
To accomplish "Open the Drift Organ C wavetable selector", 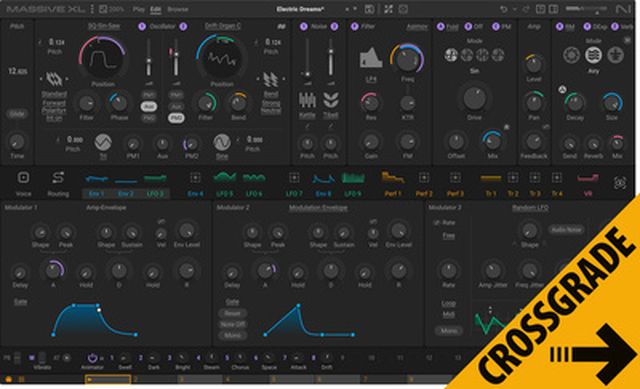I will pyautogui.click(x=222, y=26).
